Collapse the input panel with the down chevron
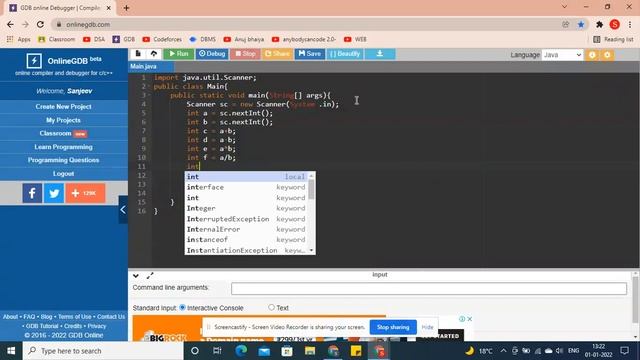This screenshot has height=360, width=640. pyautogui.click(x=136, y=276)
